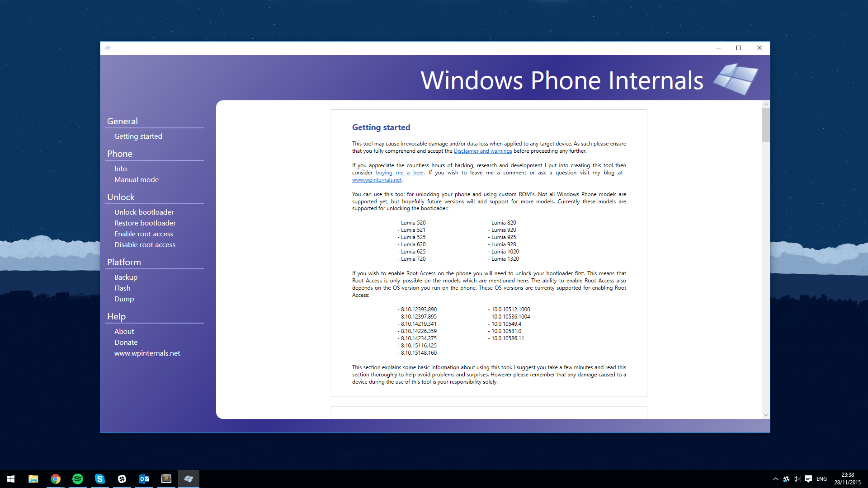Viewport: 868px width, 488px height.
Task: Open the Donate page
Action: point(126,342)
